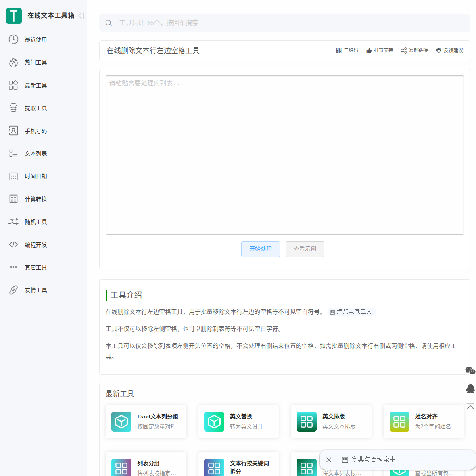Click the QQ penguin floating icon

pos(470,389)
